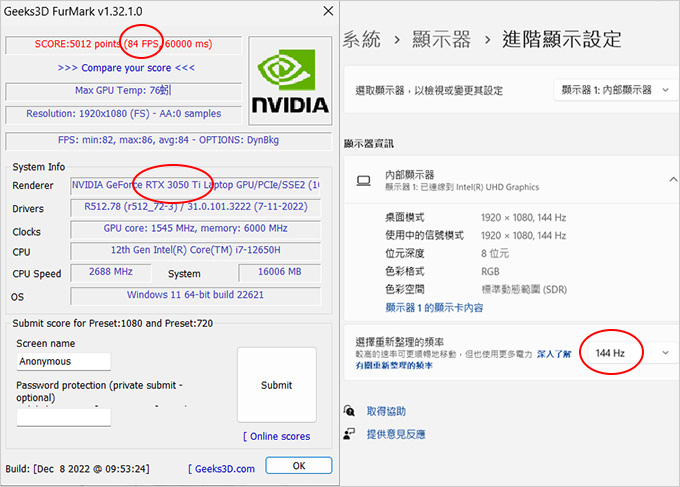Open the 提供意見反應 link

pos(396,434)
